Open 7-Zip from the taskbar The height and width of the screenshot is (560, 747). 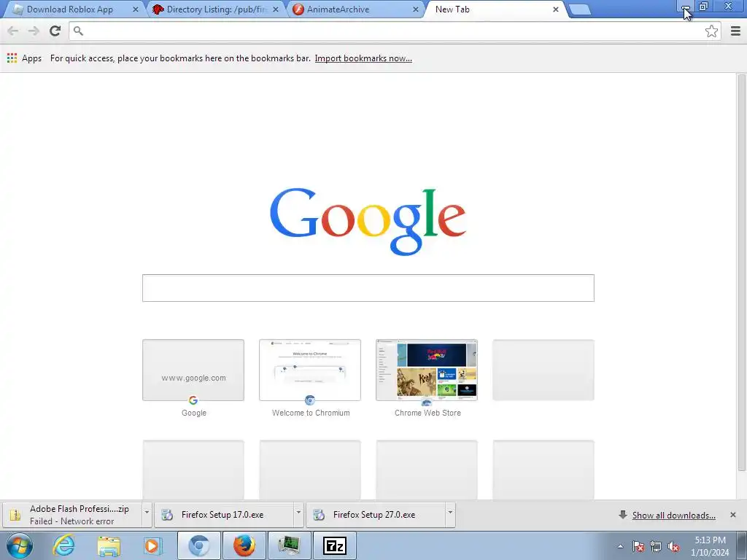coord(334,545)
